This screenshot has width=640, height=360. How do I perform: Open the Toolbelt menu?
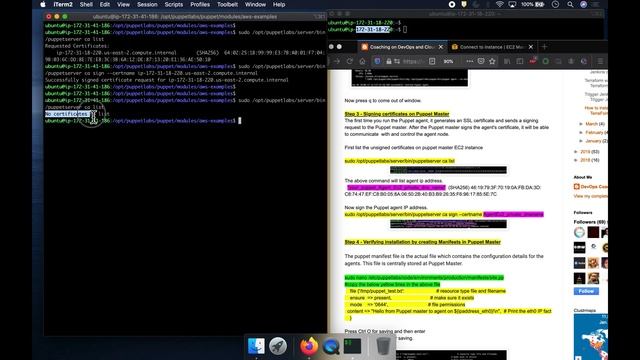(227, 4)
